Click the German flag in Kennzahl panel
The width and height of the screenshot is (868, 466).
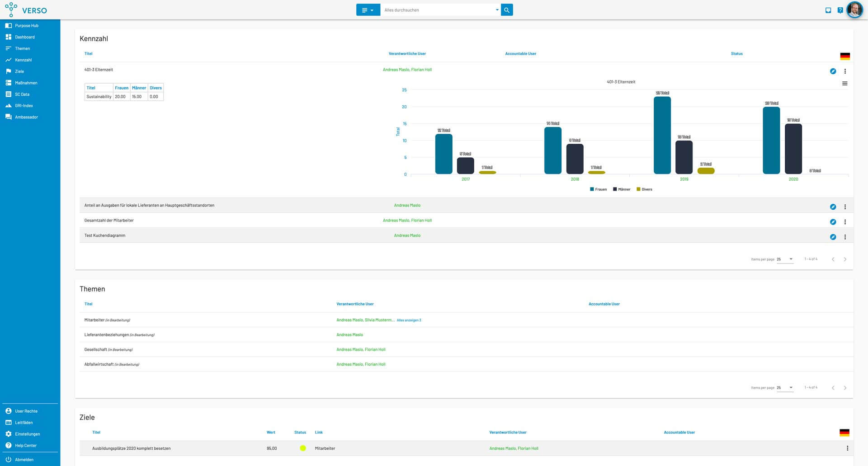tap(844, 56)
